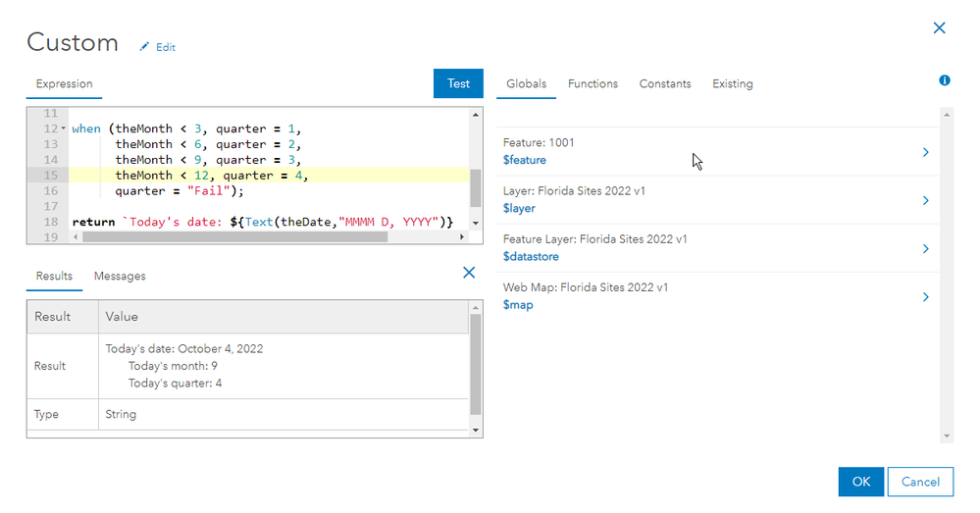
Task: Select the Existing tab
Action: [x=733, y=83]
